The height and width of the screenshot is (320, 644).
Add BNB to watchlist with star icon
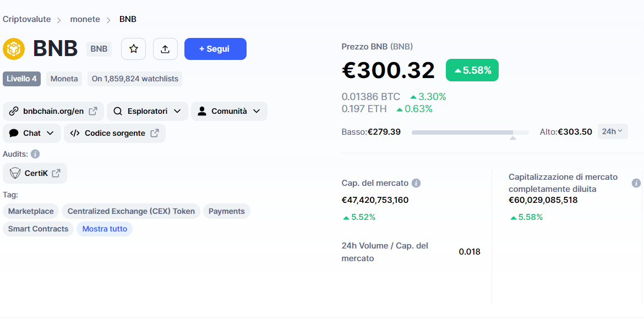134,49
